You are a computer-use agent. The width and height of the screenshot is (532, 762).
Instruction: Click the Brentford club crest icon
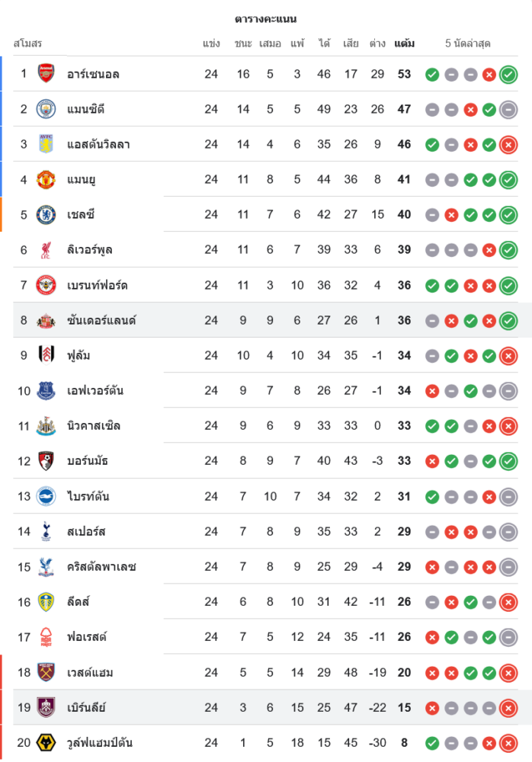(x=46, y=285)
